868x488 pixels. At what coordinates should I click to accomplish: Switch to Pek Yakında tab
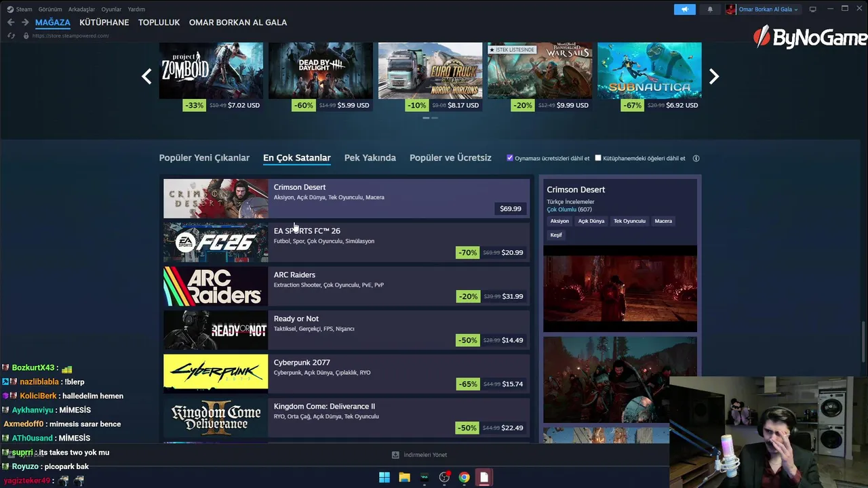[370, 158]
